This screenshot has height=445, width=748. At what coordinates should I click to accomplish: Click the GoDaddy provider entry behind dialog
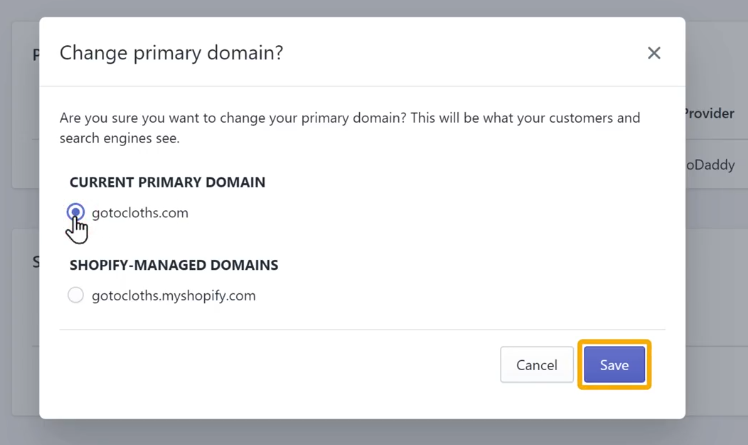point(710,165)
